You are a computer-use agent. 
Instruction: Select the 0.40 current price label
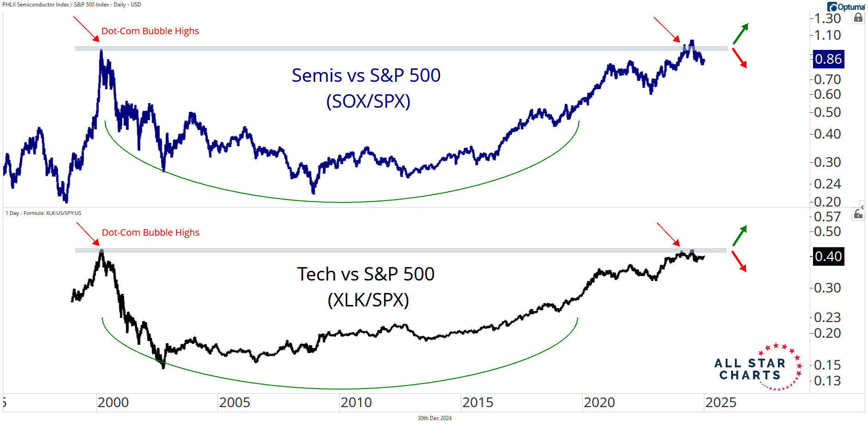point(828,256)
